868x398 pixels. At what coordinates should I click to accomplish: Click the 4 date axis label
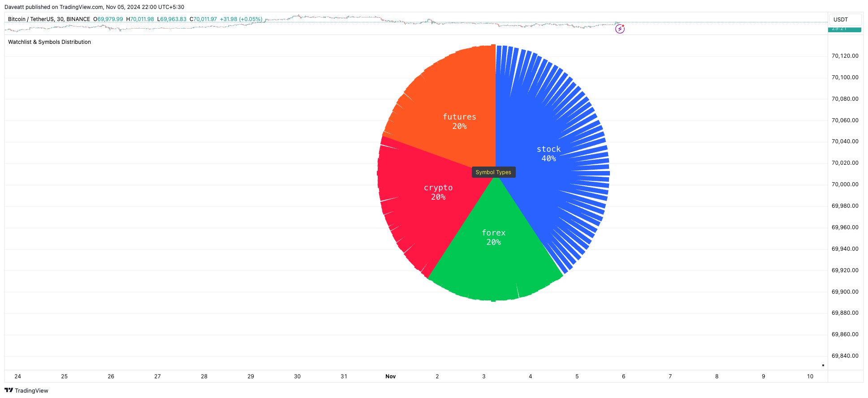531,377
